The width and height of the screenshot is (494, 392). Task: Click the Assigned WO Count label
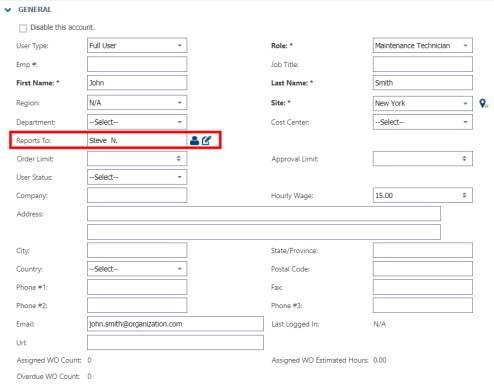click(49, 360)
